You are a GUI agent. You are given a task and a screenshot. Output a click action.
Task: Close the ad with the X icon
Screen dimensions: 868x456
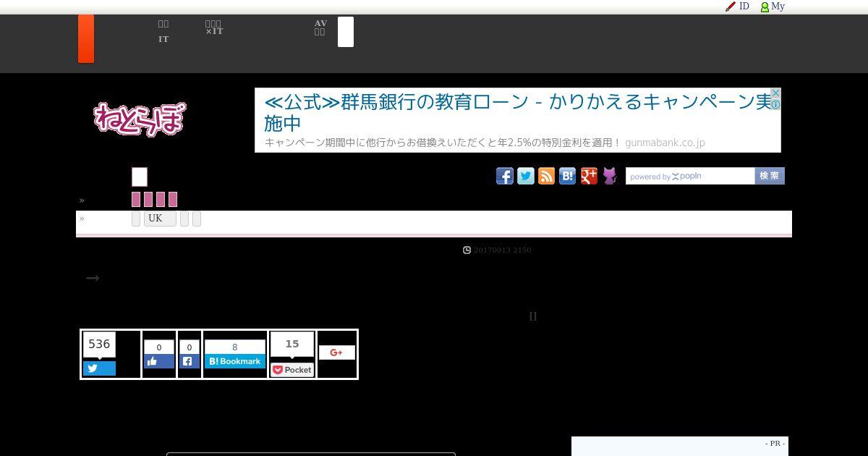pyautogui.click(x=775, y=93)
